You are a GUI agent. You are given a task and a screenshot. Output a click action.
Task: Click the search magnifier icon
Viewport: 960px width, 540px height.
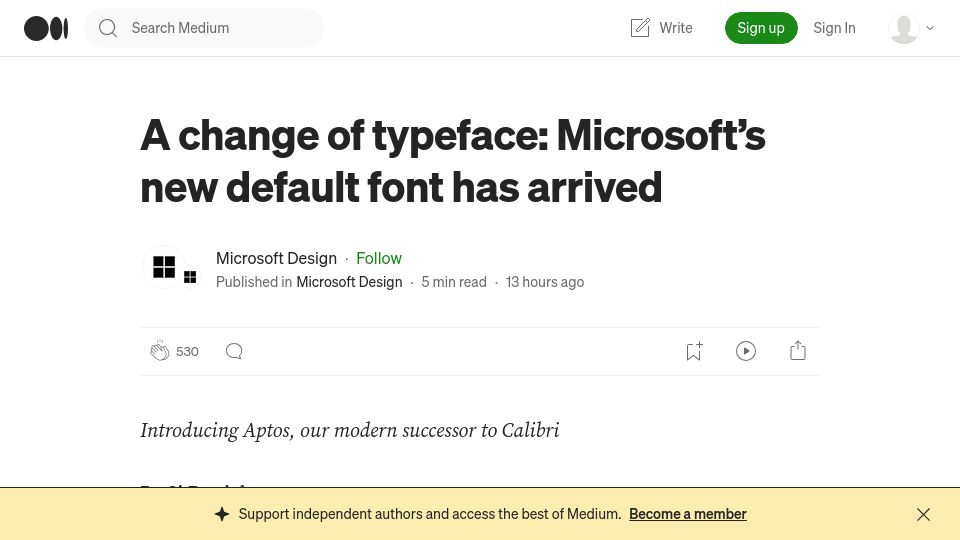pyautogui.click(x=108, y=28)
